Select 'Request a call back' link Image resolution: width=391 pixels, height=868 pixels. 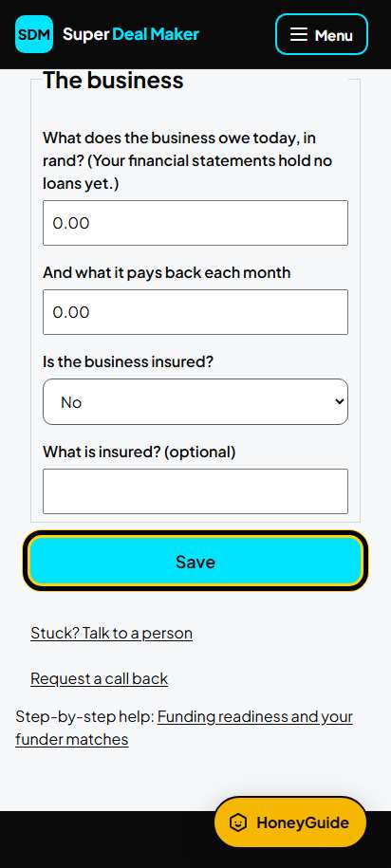point(99,678)
